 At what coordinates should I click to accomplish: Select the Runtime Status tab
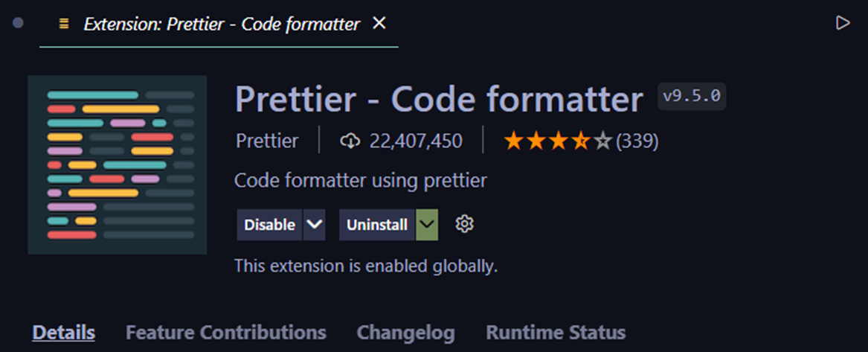[x=555, y=332]
